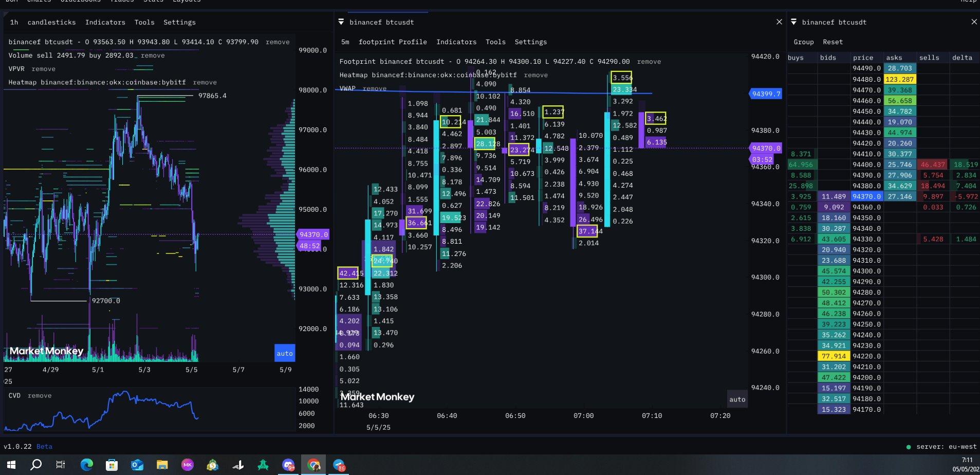The image size is (980, 475).
Task: Click Reset in the orderbook panel
Action: [x=833, y=42]
